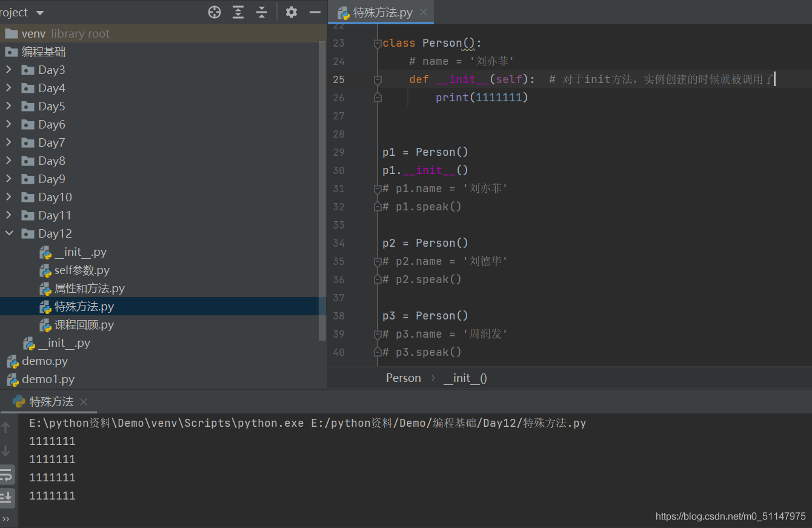Image resolution: width=812 pixels, height=528 pixels.
Task: Select the 编程基础 folder
Action: point(159,52)
